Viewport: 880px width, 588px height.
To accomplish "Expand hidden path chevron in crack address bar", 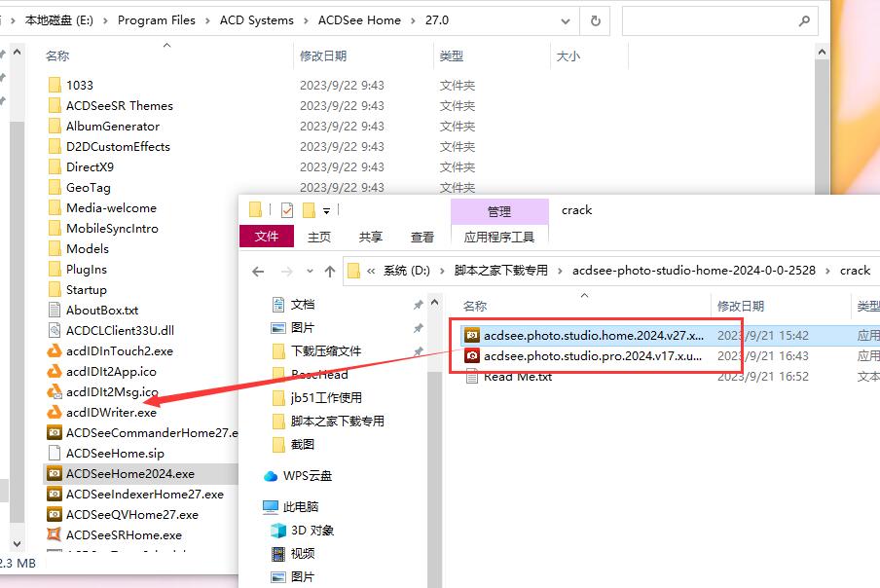I will point(371,271).
